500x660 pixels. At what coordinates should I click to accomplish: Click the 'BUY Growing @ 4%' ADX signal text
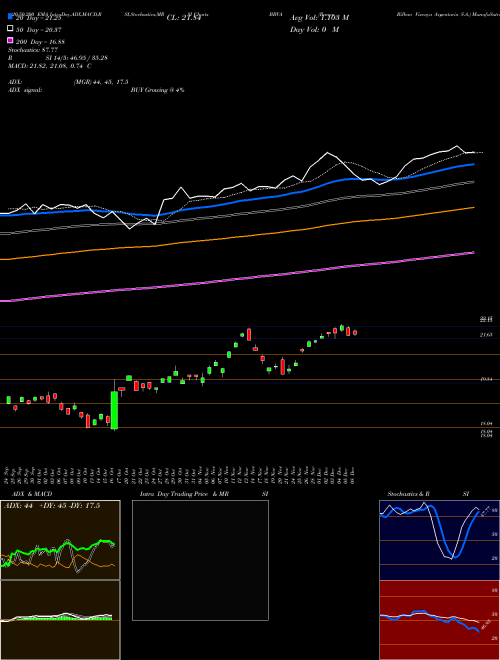pyautogui.click(x=157, y=90)
